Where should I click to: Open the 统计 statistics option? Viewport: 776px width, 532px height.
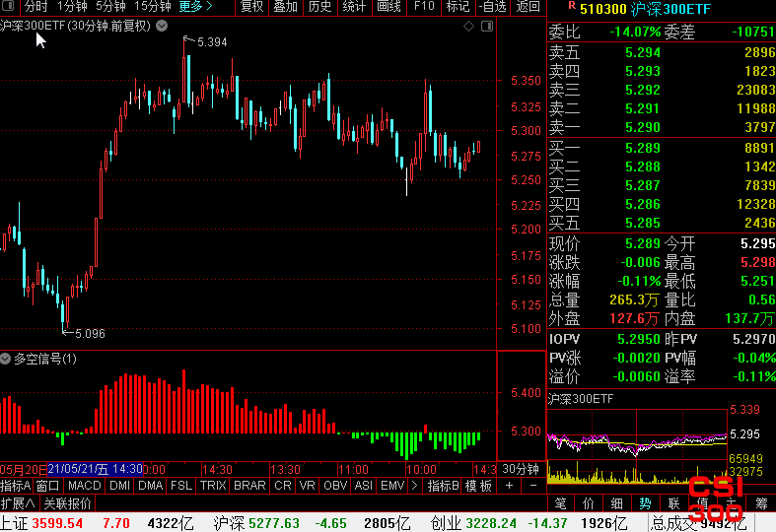click(354, 7)
